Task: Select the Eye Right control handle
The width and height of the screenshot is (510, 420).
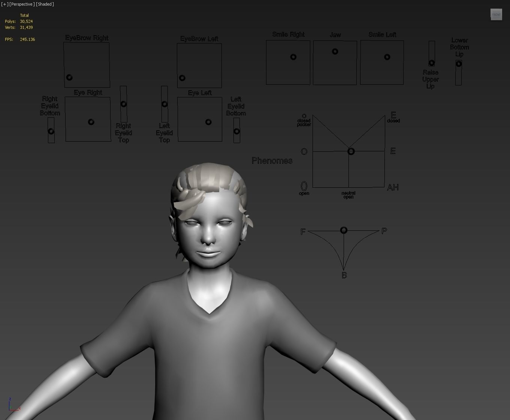Action: [91, 122]
